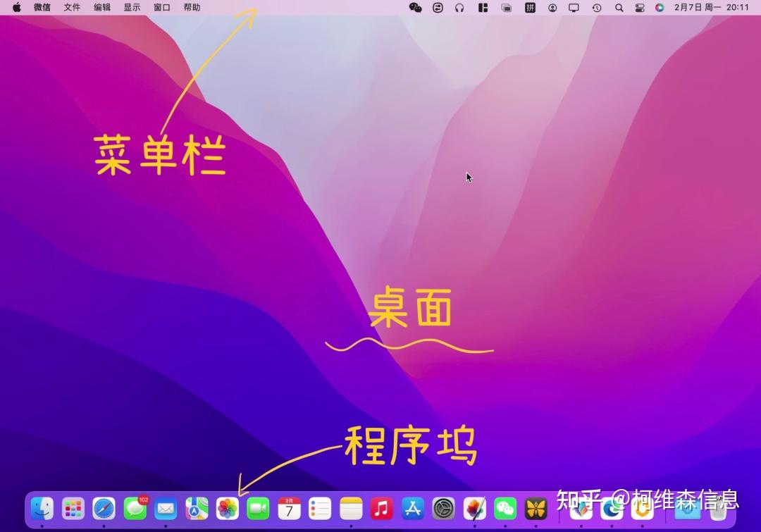761x532 pixels.
Task: Open the 微信 application menu
Action: coord(42,7)
